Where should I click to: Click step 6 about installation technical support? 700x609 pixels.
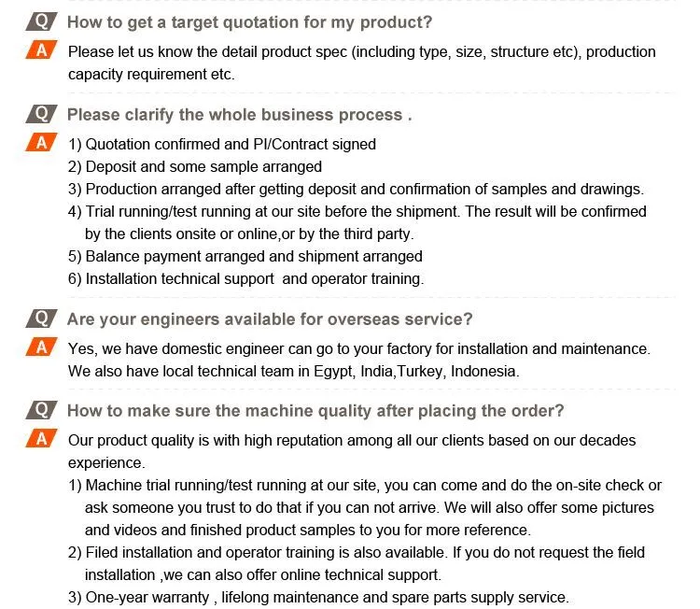click(246, 278)
